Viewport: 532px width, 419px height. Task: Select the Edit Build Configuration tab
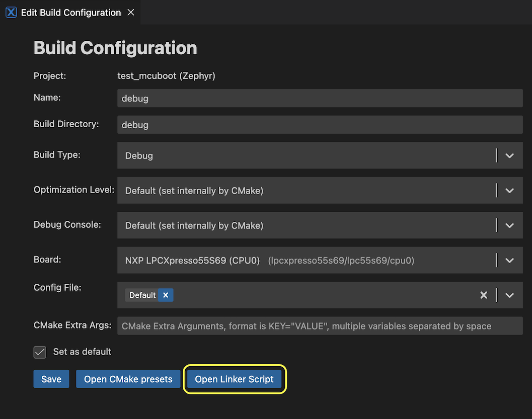tap(70, 13)
